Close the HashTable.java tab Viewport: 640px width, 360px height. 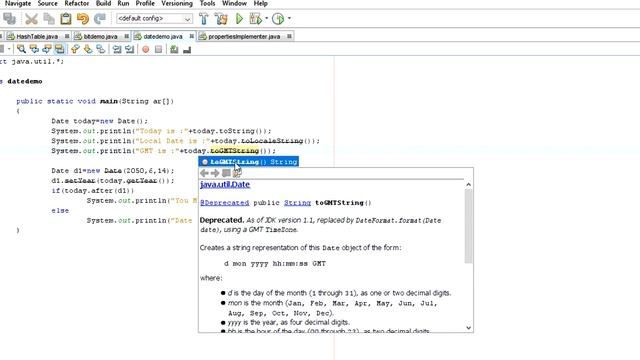[67, 36]
